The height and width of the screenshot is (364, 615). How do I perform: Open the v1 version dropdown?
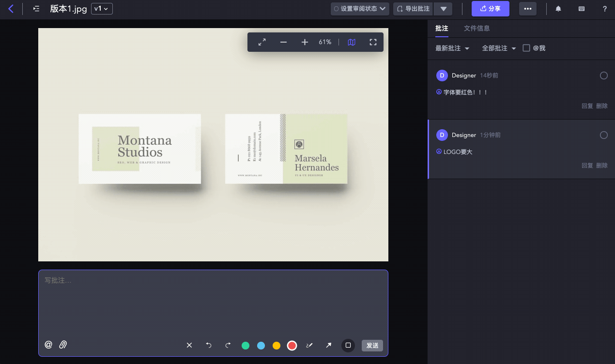pyautogui.click(x=102, y=9)
